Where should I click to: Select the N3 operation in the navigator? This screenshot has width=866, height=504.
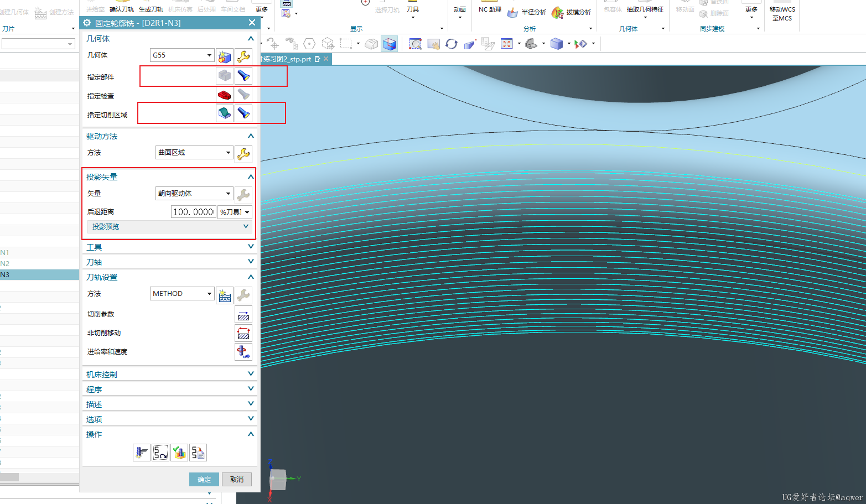pyautogui.click(x=39, y=274)
